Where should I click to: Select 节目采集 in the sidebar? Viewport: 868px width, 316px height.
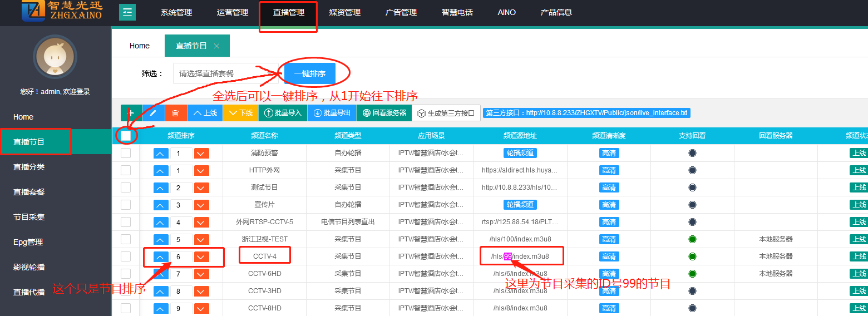pos(29,217)
